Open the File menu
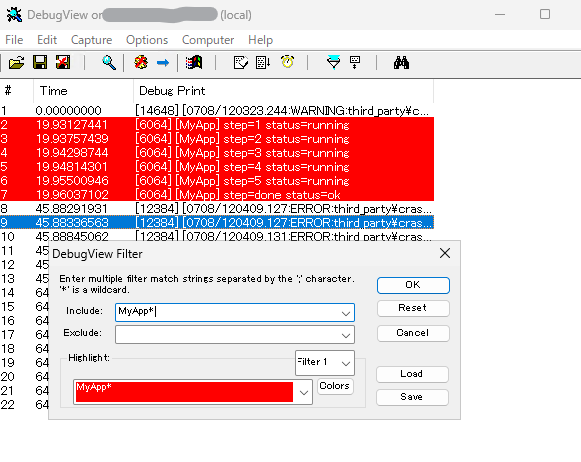This screenshot has width=581, height=462. pos(14,40)
